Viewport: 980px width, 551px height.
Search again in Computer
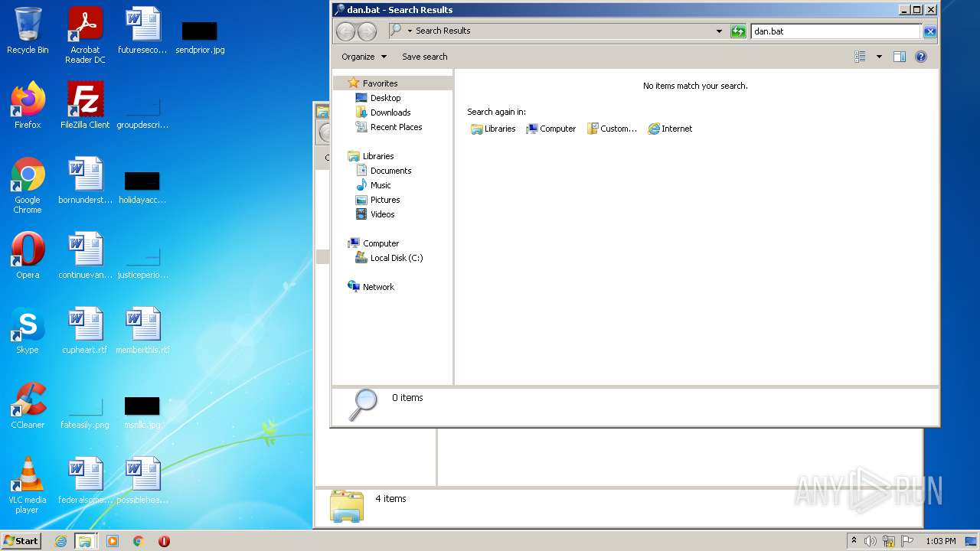[550, 129]
